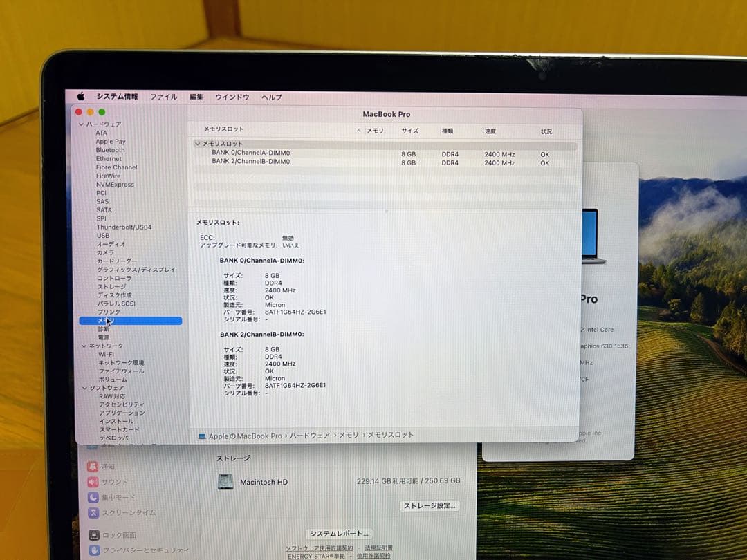Select パラレルSCSI in the sidebar
This screenshot has width=747, height=560.
point(117,304)
